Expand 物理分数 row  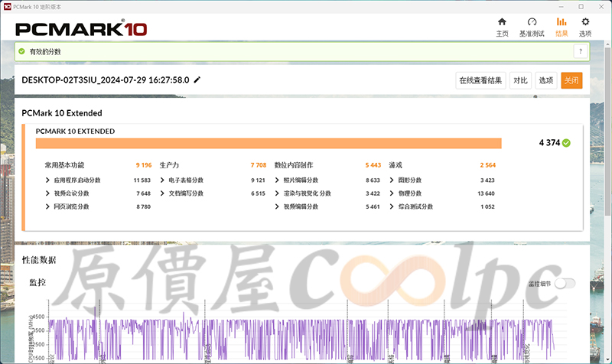point(392,193)
